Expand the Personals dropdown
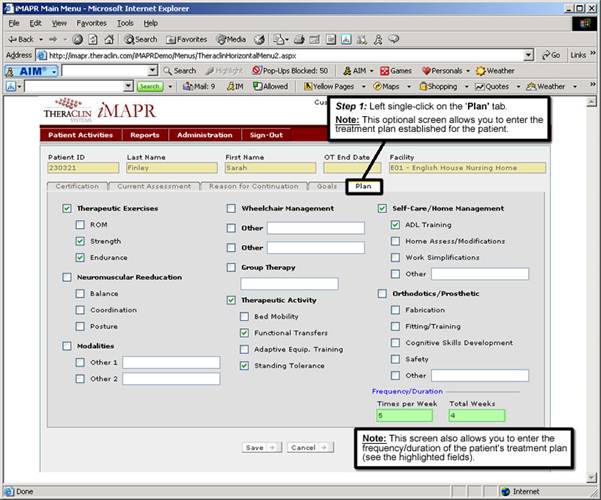601x500 pixels. click(468, 71)
